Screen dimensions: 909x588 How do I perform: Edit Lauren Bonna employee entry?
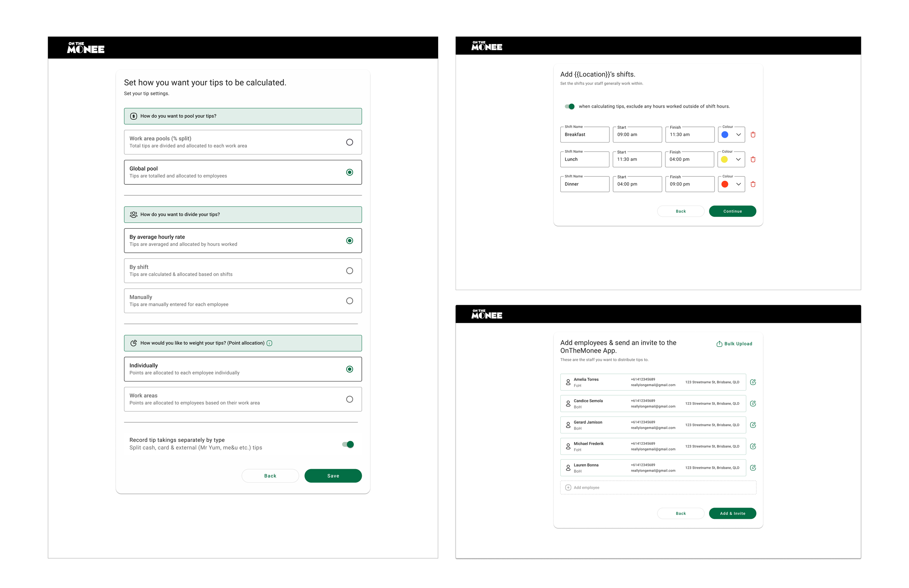pos(753,467)
